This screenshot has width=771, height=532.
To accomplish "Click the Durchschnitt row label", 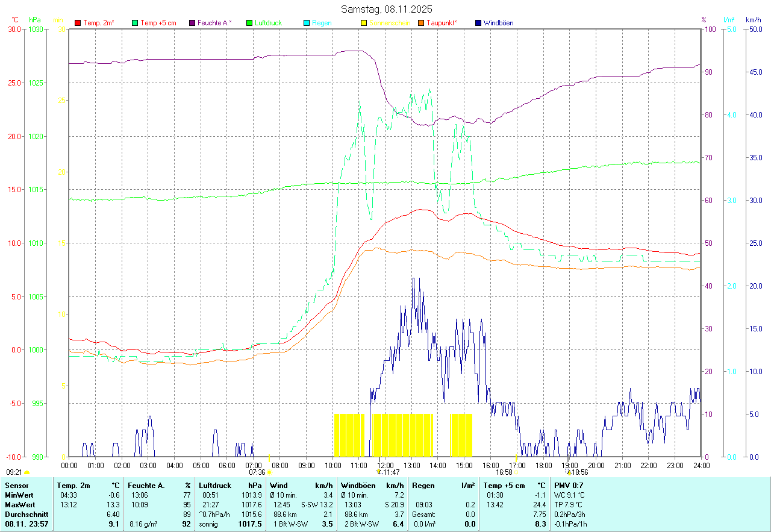I will pyautogui.click(x=24, y=515).
